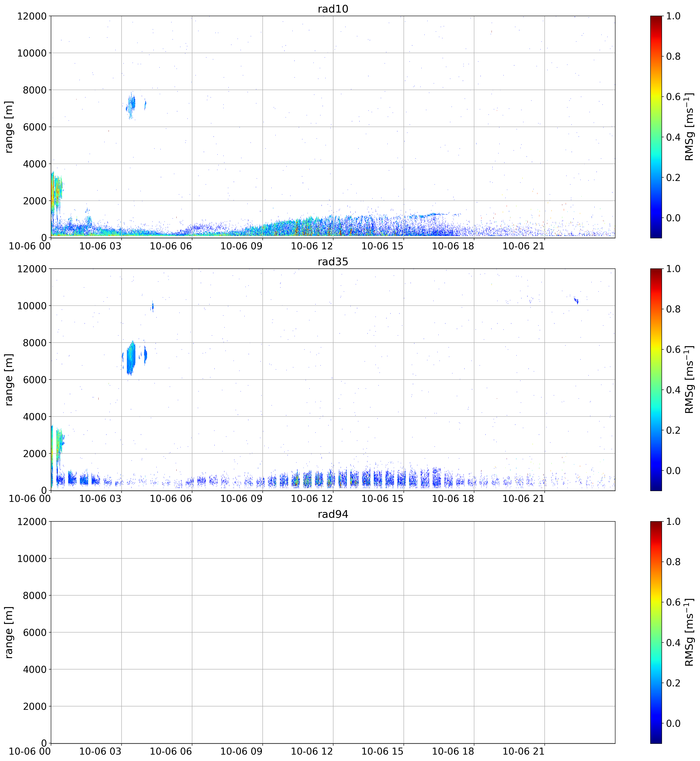Click the "RMSg [ms⁻¹]" label beside the rad94 colorbar

tap(689, 632)
